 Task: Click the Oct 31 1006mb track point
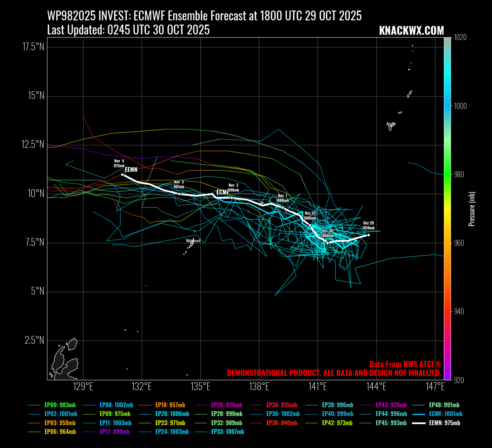click(310, 225)
